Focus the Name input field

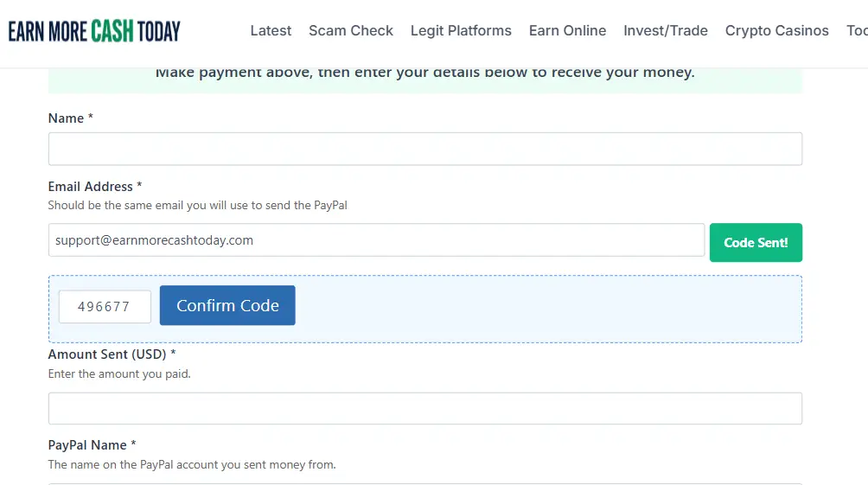[x=424, y=149]
